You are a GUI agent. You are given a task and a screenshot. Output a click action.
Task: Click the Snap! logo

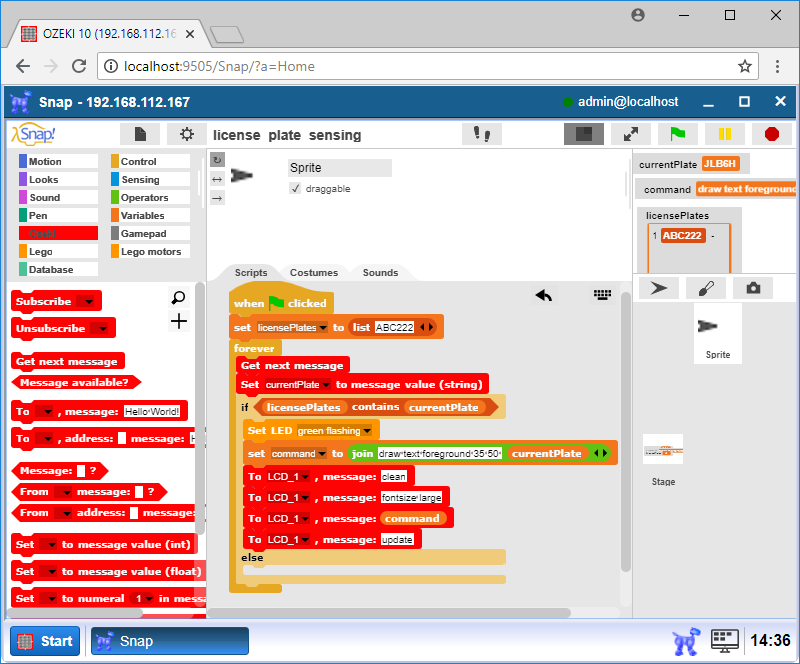click(34, 134)
